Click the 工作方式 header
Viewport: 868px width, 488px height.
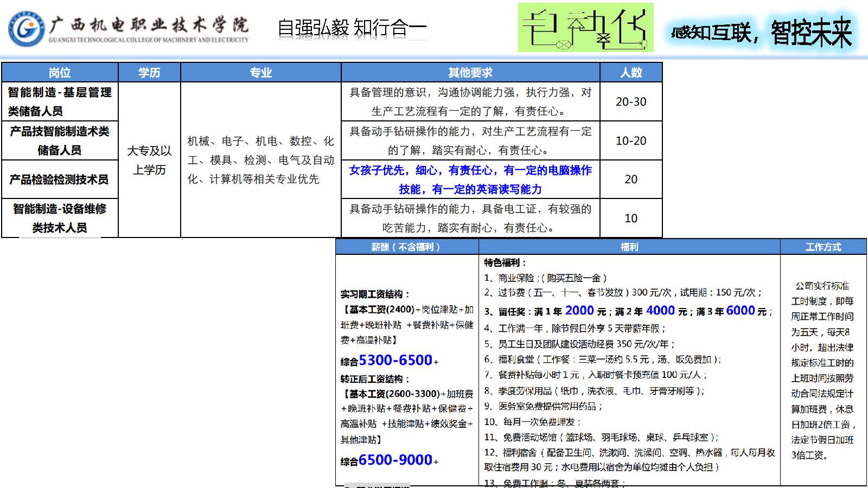[x=823, y=247]
